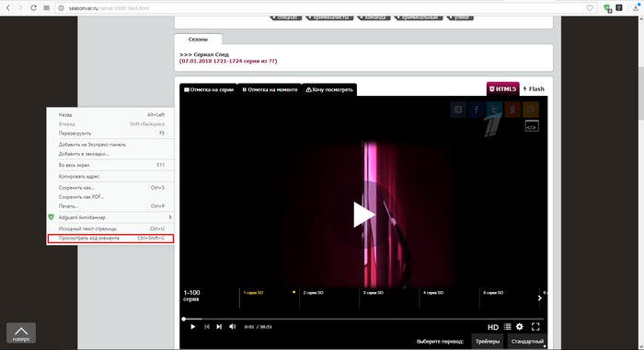Open the dark extension icon beside the shield

619,7
